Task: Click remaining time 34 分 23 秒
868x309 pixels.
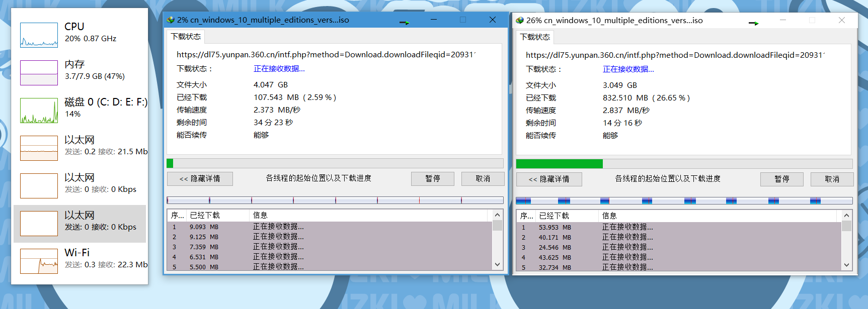Action: (273, 123)
